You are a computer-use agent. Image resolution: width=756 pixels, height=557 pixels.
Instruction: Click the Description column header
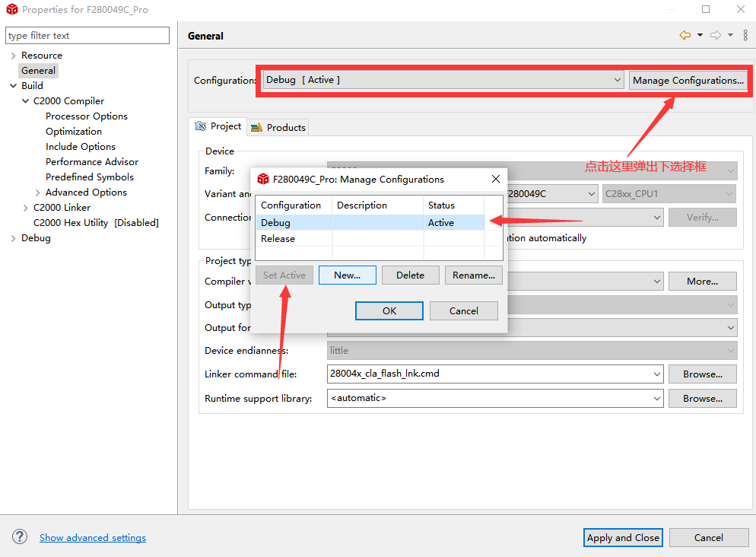(377, 205)
